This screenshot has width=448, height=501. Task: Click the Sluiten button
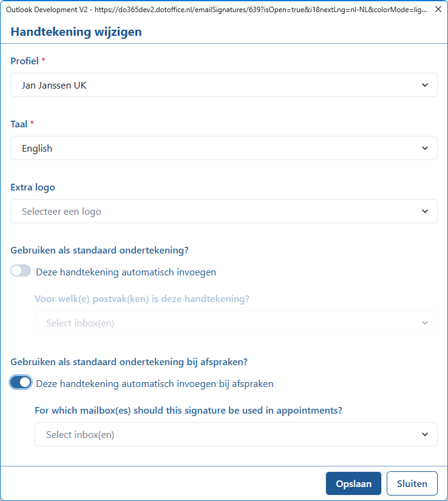click(x=412, y=483)
